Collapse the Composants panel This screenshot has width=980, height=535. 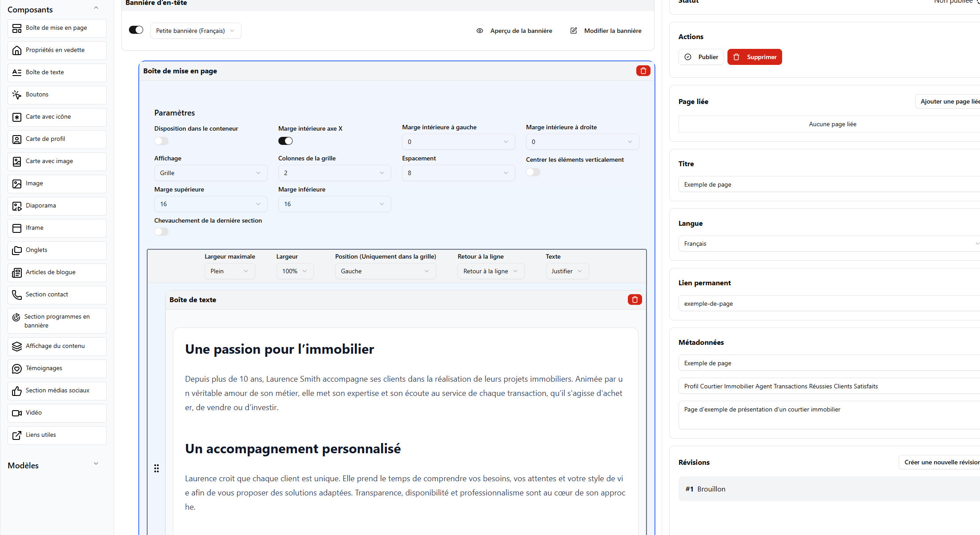[96, 8]
